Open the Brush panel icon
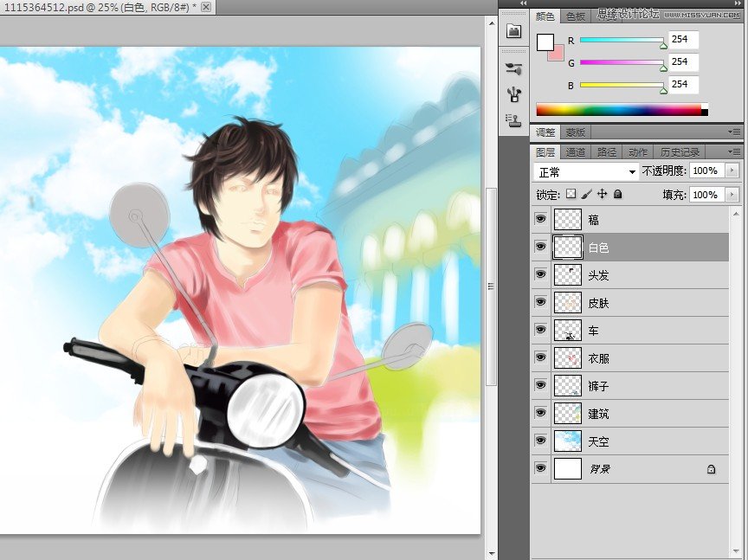The height and width of the screenshot is (560, 748). [514, 69]
